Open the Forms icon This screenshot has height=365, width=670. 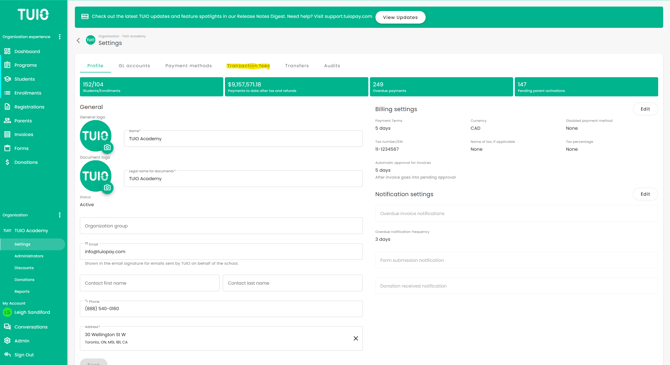(7, 148)
